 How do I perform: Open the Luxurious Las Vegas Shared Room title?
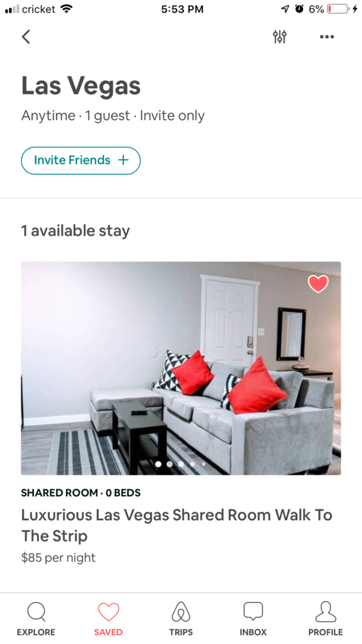(177, 525)
